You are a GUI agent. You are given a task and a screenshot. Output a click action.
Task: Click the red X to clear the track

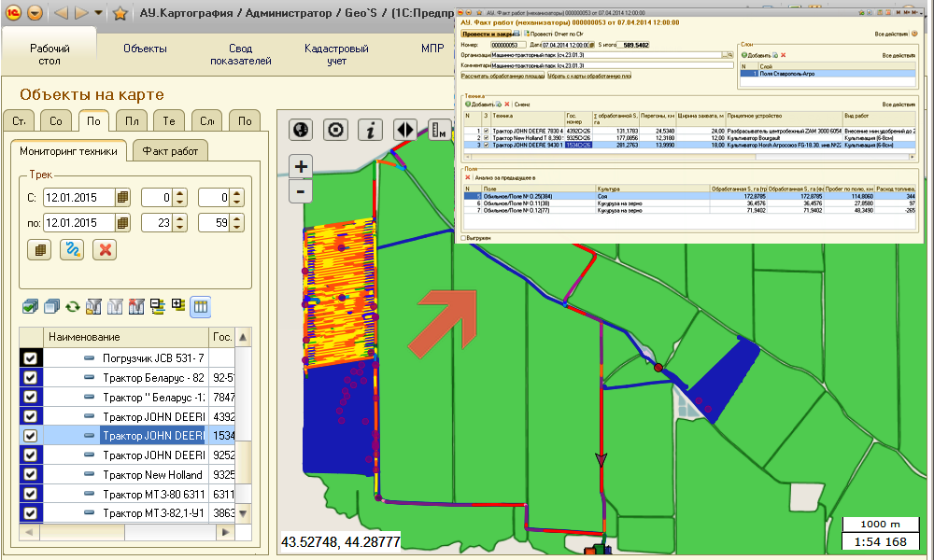tap(106, 249)
